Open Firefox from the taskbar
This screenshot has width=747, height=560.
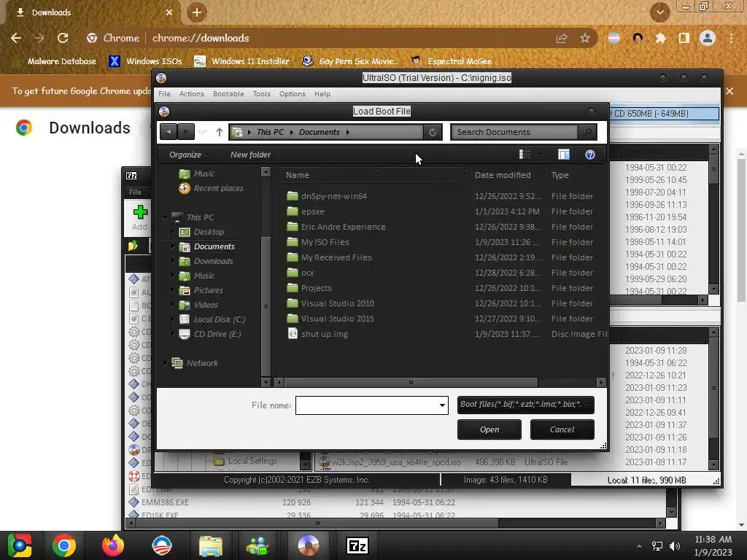pos(113,545)
